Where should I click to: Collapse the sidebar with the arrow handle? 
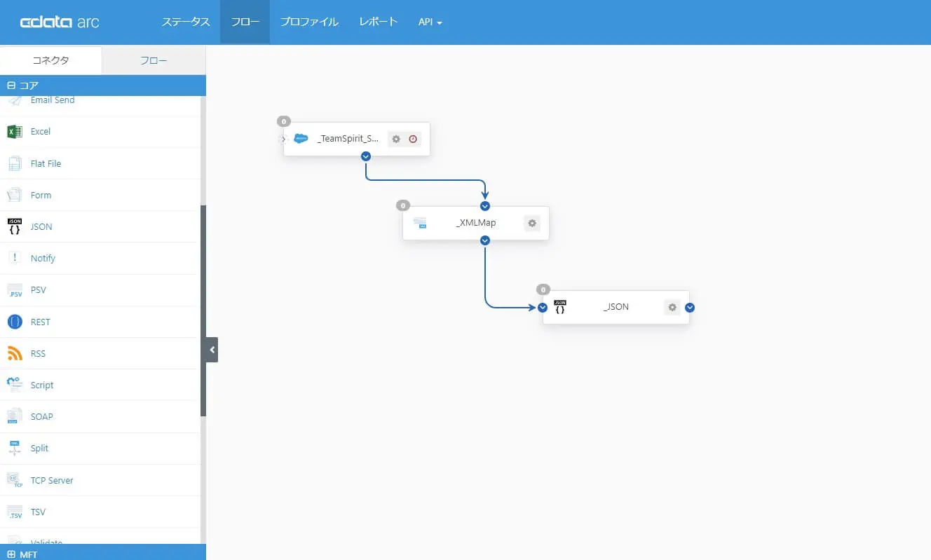(212, 349)
